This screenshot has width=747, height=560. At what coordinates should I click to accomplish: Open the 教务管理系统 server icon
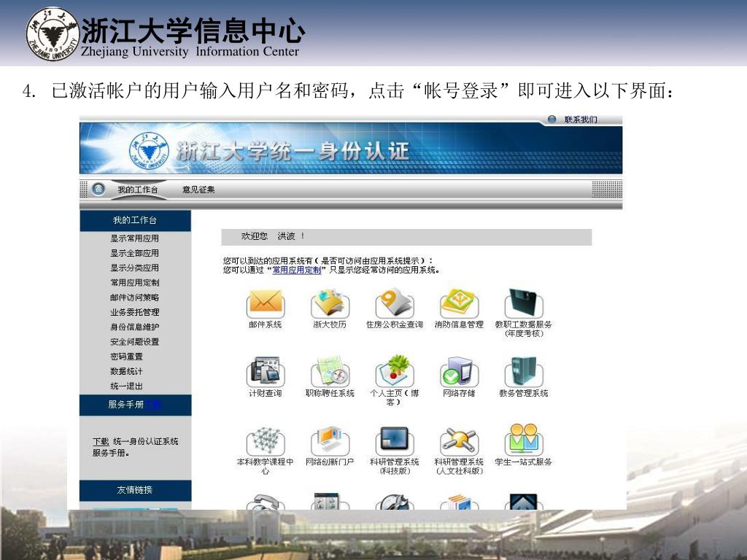[x=523, y=372]
